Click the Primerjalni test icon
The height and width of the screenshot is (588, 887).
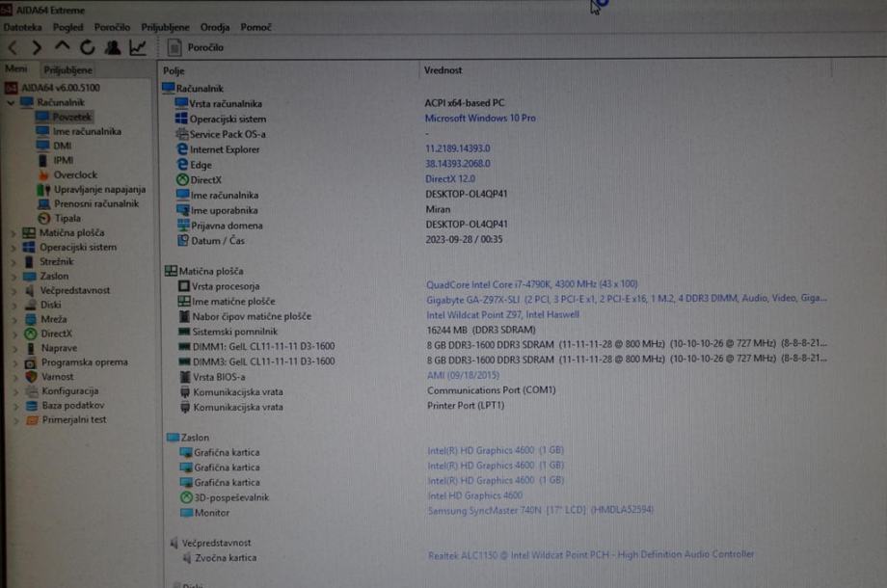(33, 420)
